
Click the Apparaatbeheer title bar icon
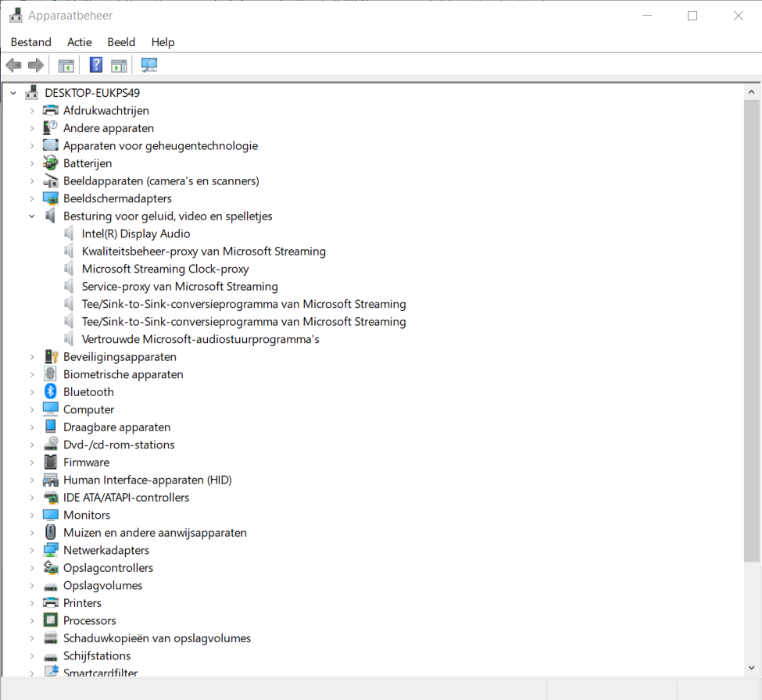coord(16,15)
